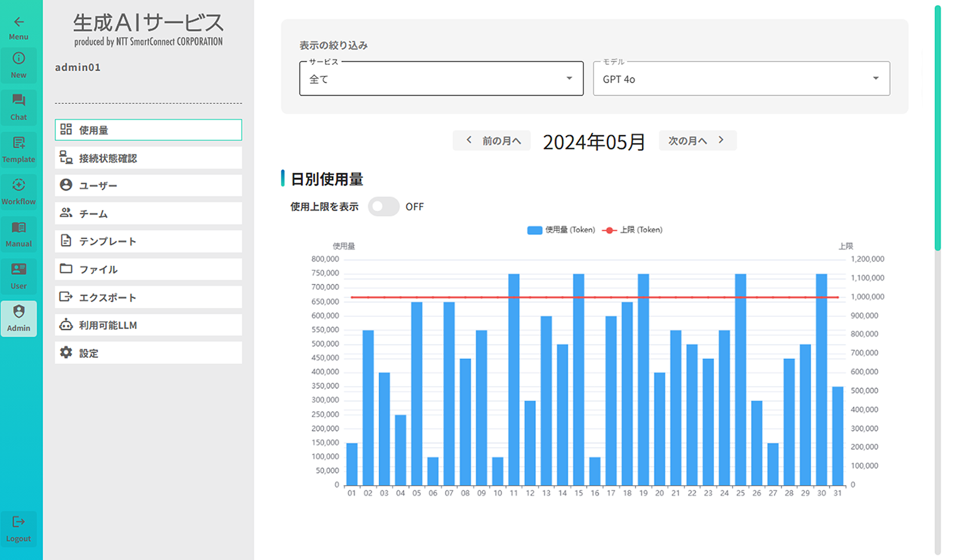Click the admin01 username text
This screenshot has width=957, height=560.
tap(78, 68)
